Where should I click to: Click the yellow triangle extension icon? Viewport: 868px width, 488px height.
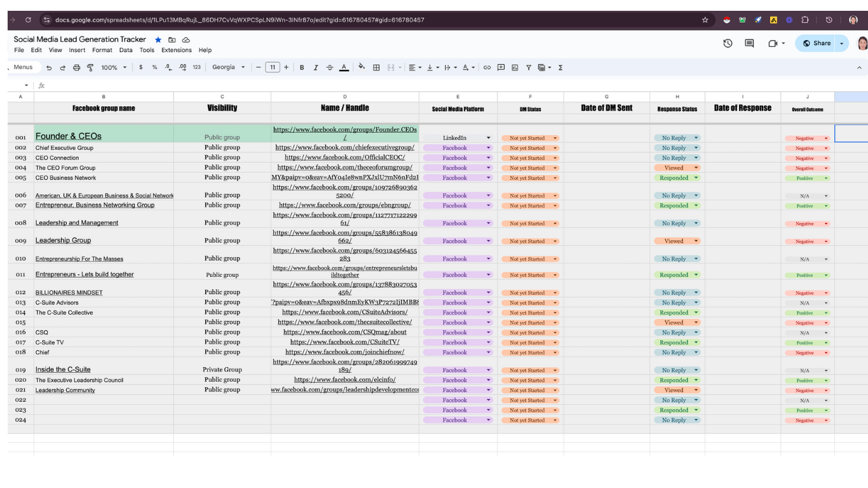[773, 20]
